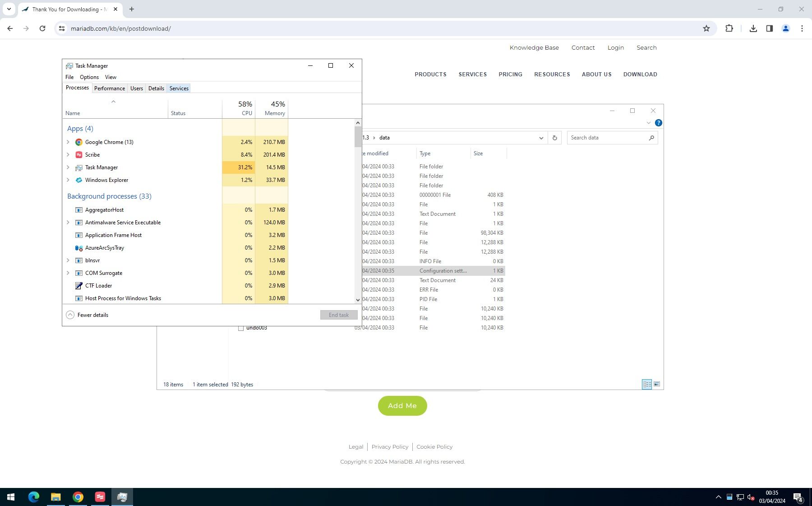
Task: Sort processes by the Memory column
Action: (x=272, y=108)
